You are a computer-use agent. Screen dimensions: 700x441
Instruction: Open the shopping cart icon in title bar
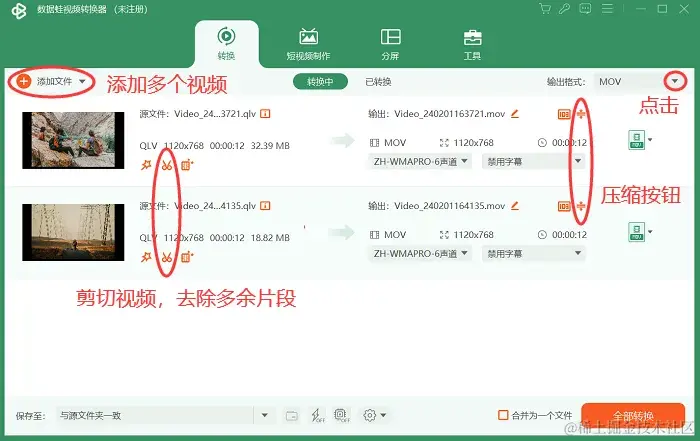(545, 9)
